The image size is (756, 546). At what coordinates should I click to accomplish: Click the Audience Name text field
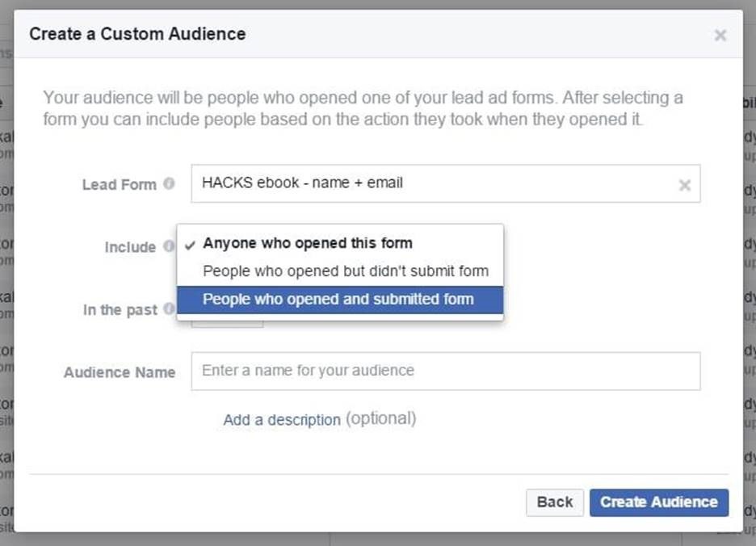445,371
